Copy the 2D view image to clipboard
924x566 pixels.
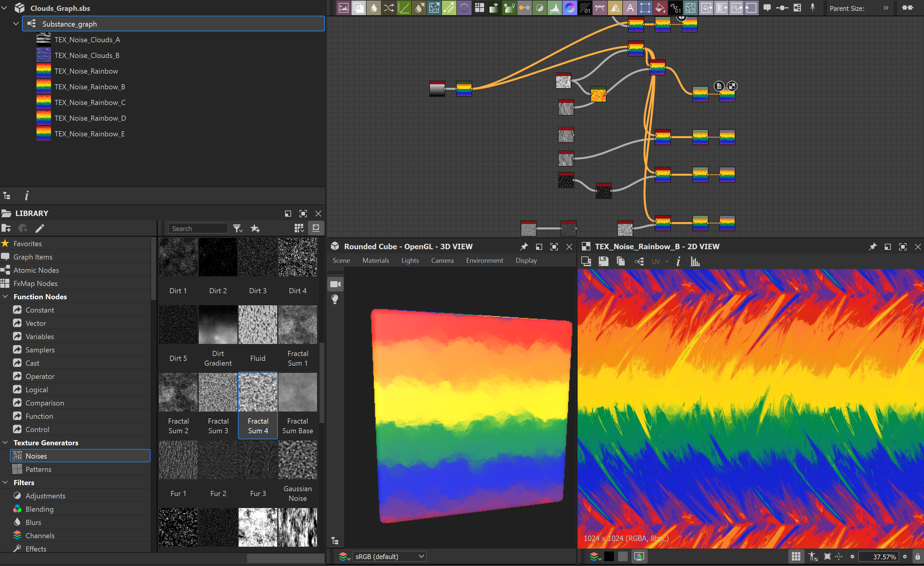[621, 262]
